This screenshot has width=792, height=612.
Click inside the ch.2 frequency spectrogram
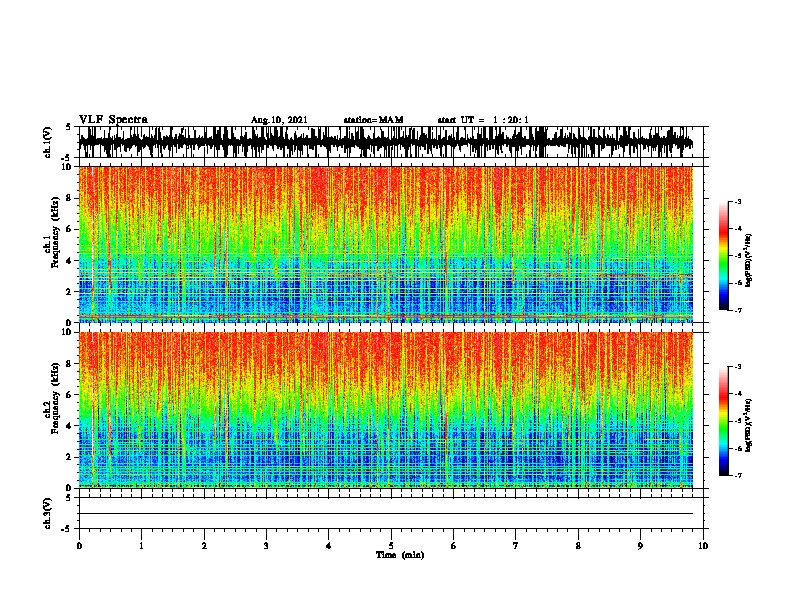385,410
